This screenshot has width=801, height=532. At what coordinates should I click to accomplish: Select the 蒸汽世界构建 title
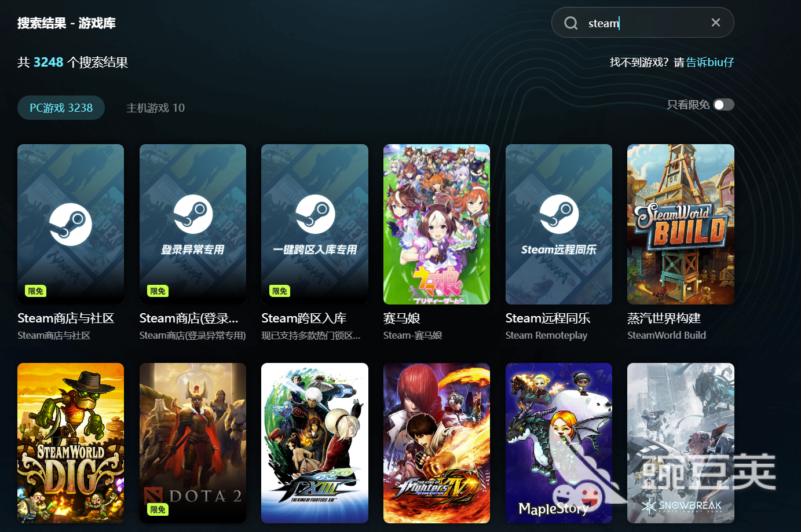[x=664, y=318]
